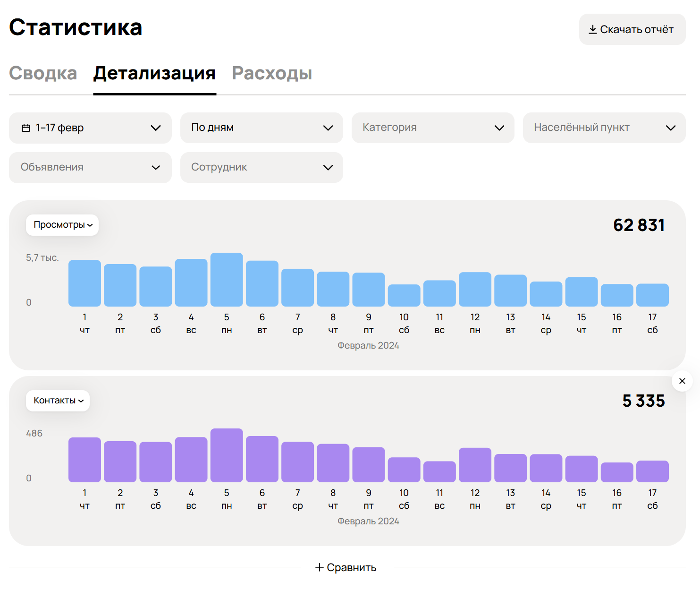Viewport: 700px width, 590px height.
Task: Select the Детализация tab
Action: tap(154, 73)
